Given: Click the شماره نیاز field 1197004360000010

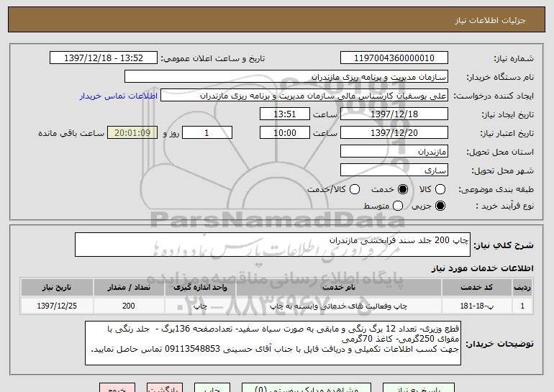Looking at the screenshot, I should [x=394, y=58].
